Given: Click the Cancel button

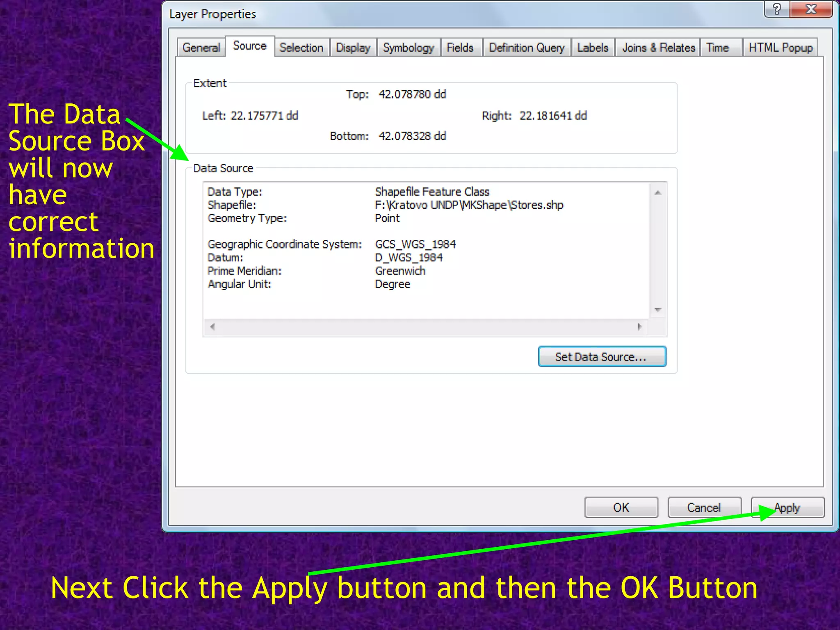Looking at the screenshot, I should tap(704, 507).
